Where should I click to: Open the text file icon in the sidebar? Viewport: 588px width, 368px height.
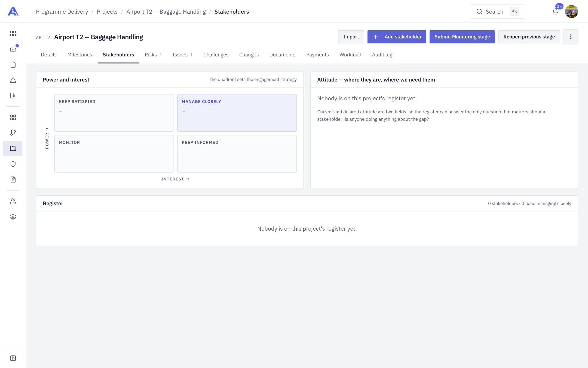tap(13, 179)
